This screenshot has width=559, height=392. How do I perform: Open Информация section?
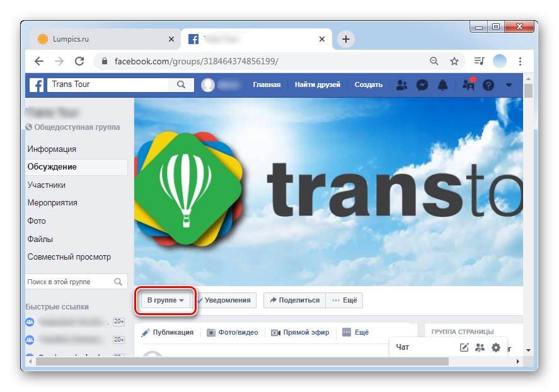pos(52,149)
